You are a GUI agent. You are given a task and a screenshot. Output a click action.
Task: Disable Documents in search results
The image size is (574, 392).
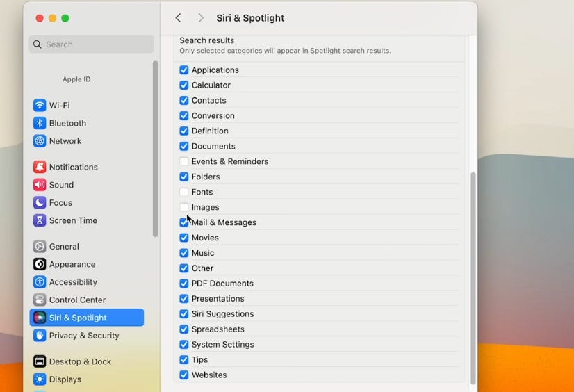184,146
